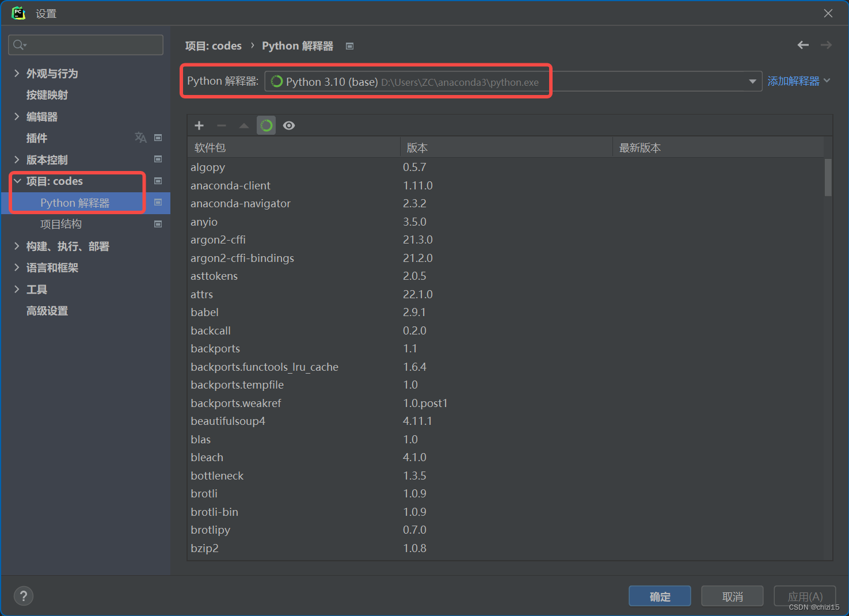The image size is (849, 616).
Task: Click the 最新版本 column header
Action: pos(718,147)
